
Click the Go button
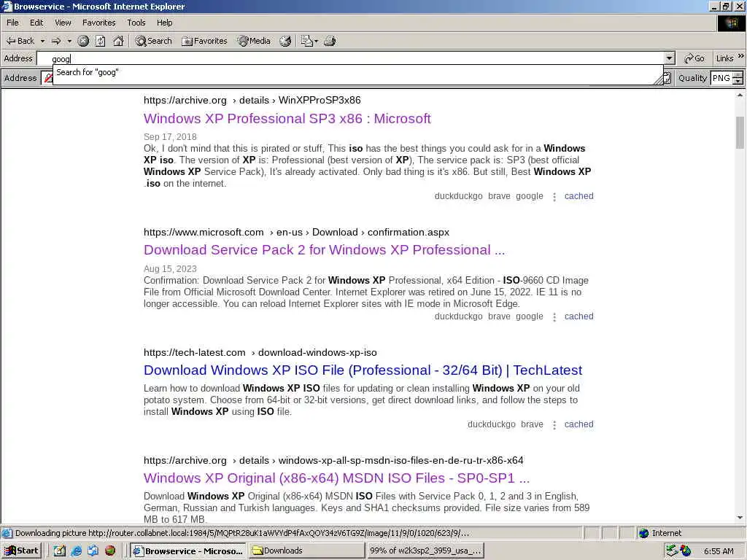click(694, 58)
